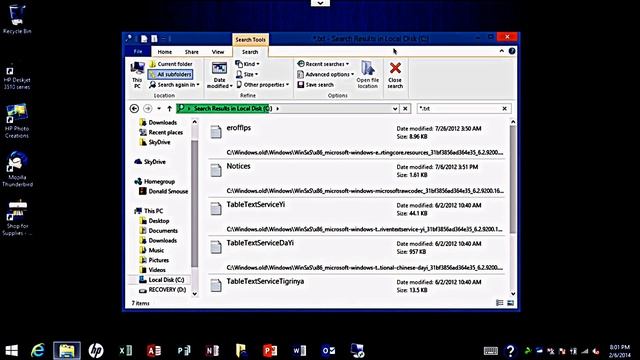Select This PC in navigation pane
Viewport: 640px width, 360px height.
point(149,211)
